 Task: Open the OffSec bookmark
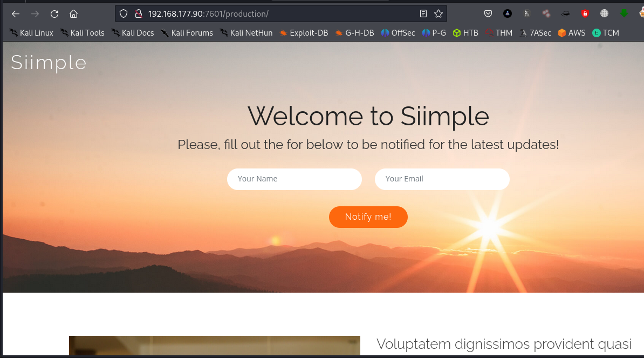(x=398, y=33)
